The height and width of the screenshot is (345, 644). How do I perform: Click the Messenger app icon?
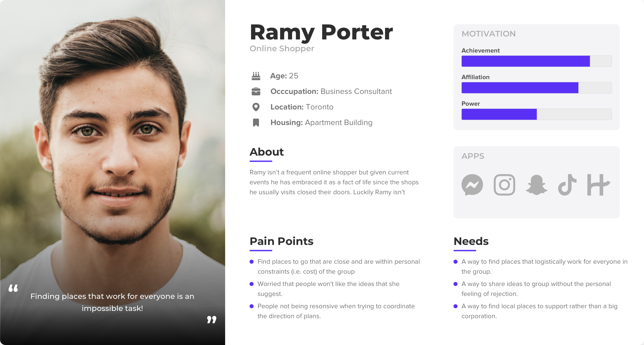472,185
